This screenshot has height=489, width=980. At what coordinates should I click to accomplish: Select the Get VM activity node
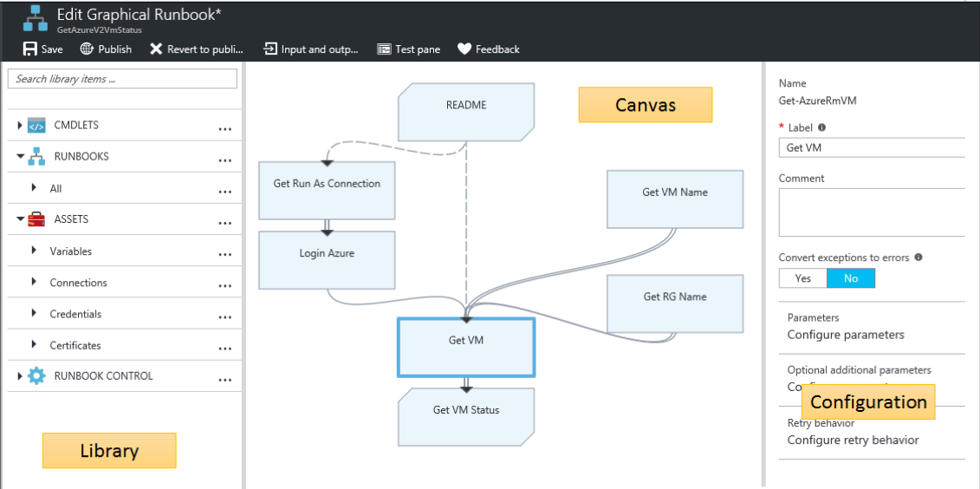(x=466, y=347)
